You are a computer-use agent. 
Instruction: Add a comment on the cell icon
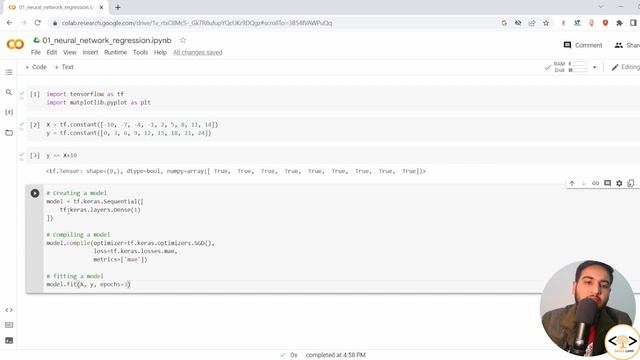point(607,183)
